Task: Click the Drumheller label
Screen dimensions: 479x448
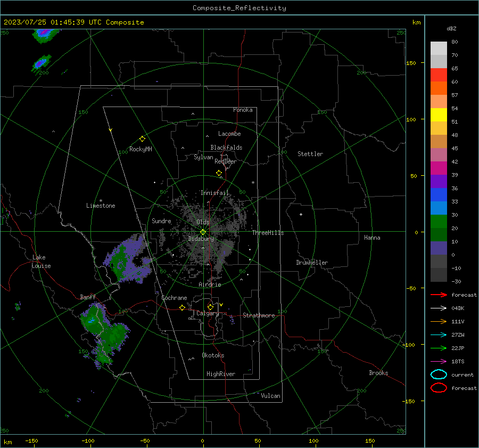Action: pyautogui.click(x=312, y=263)
